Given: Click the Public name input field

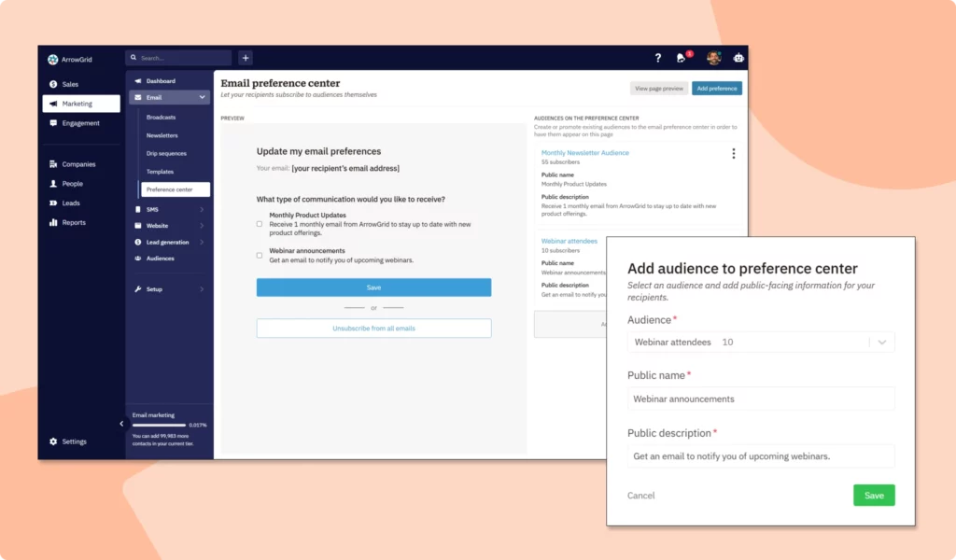Looking at the screenshot, I should tap(761, 399).
